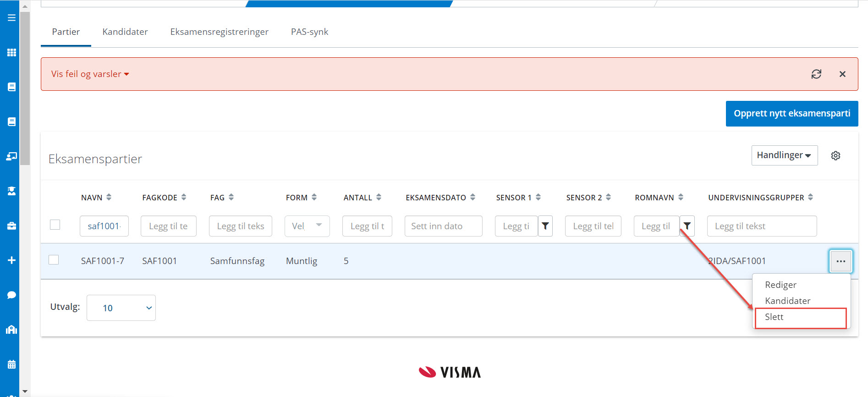Viewport: 868px width, 397px height.
Task: Tick the checkbox for row SAF1001-7
Action: [x=54, y=259]
